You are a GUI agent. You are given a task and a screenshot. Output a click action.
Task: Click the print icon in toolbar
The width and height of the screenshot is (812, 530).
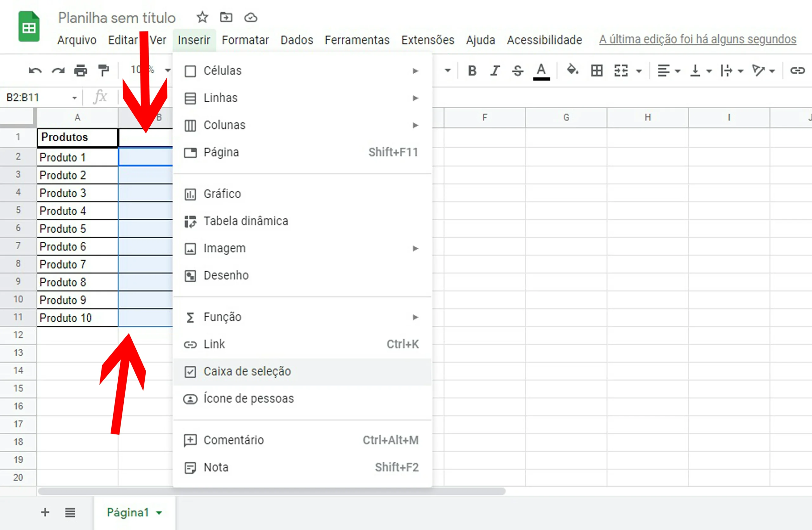pyautogui.click(x=81, y=71)
